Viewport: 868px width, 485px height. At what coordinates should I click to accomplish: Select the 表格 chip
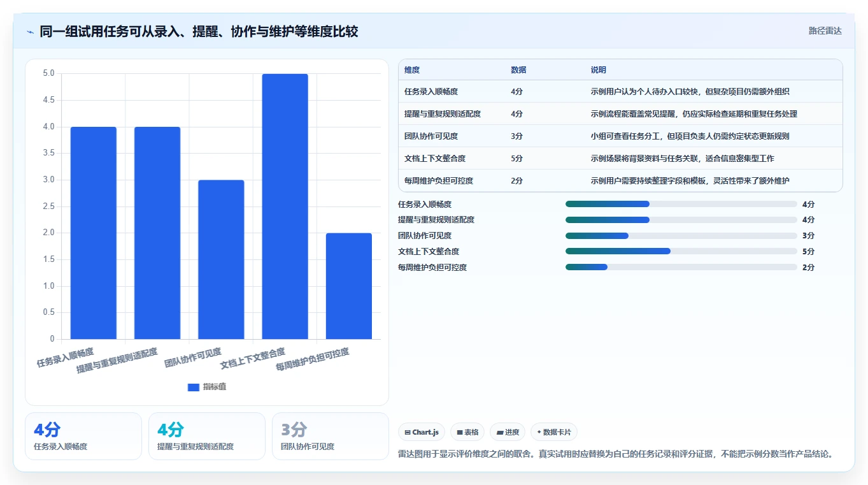(x=467, y=432)
